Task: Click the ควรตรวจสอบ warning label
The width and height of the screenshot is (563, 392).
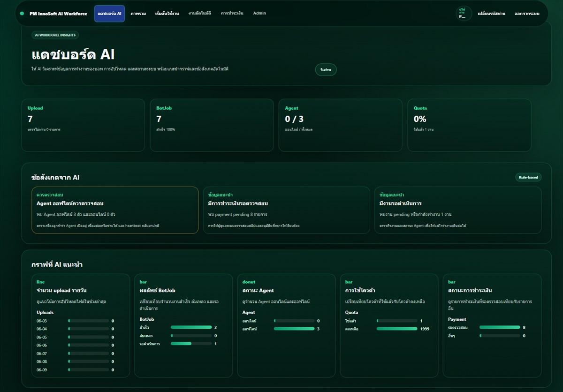Action: [x=50, y=195]
